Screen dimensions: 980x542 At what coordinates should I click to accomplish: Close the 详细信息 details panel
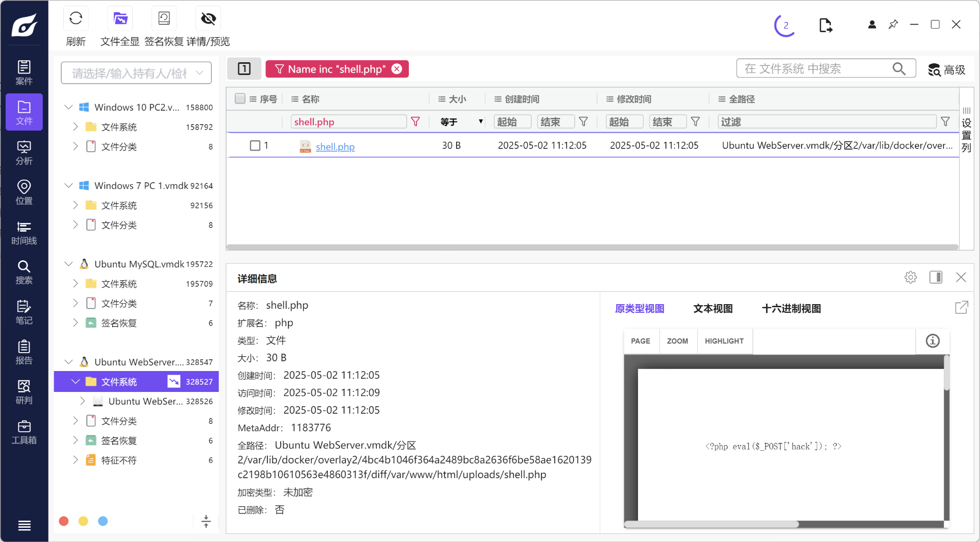coord(961,277)
